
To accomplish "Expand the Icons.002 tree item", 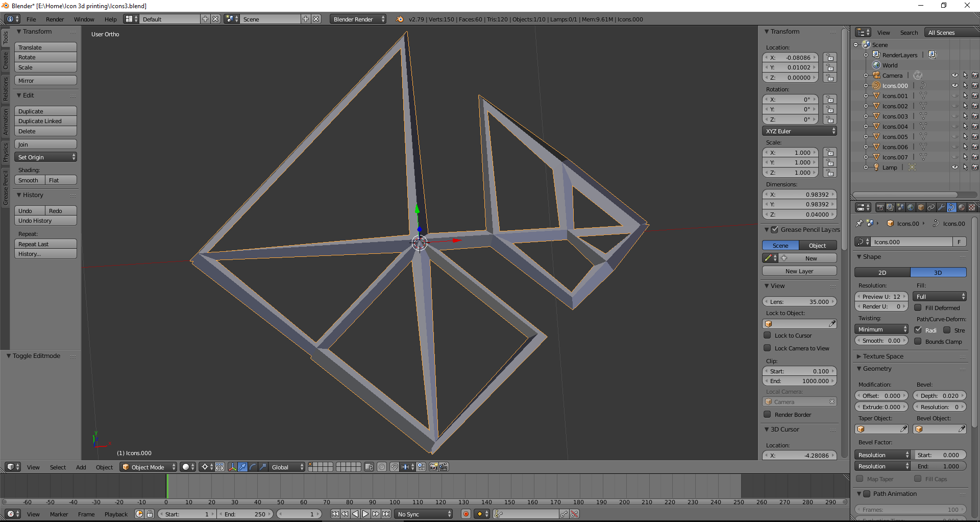I will pyautogui.click(x=866, y=106).
